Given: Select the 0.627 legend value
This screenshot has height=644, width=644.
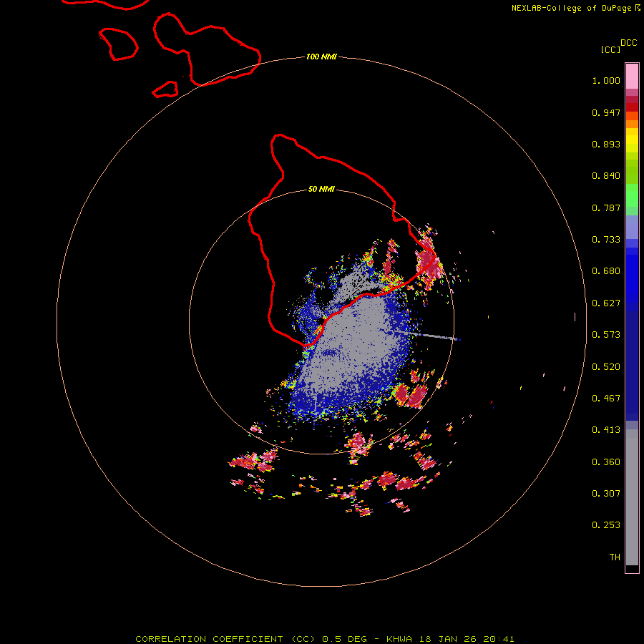Looking at the screenshot, I should coord(606,303).
